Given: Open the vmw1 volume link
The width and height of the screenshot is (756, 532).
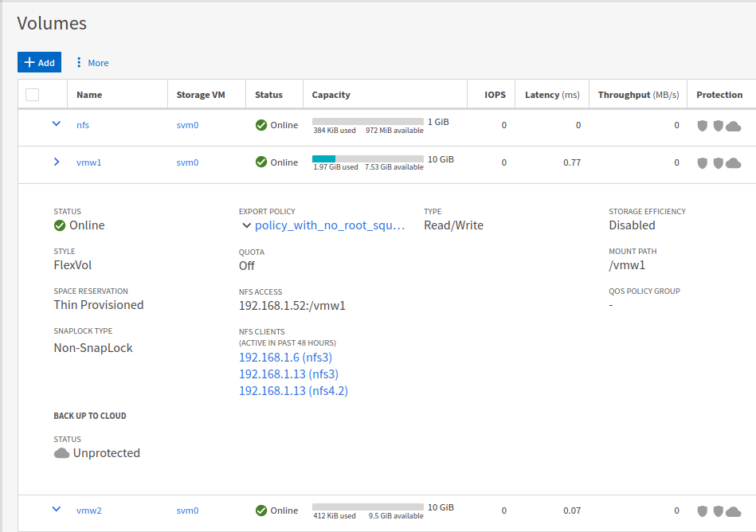Looking at the screenshot, I should click(88, 162).
